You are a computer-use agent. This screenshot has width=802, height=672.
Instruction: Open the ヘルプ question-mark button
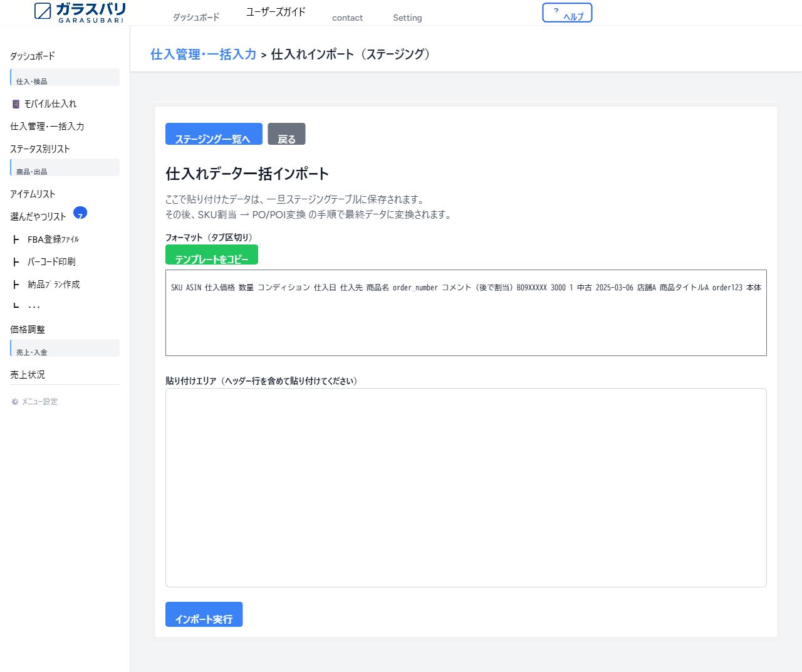[566, 12]
